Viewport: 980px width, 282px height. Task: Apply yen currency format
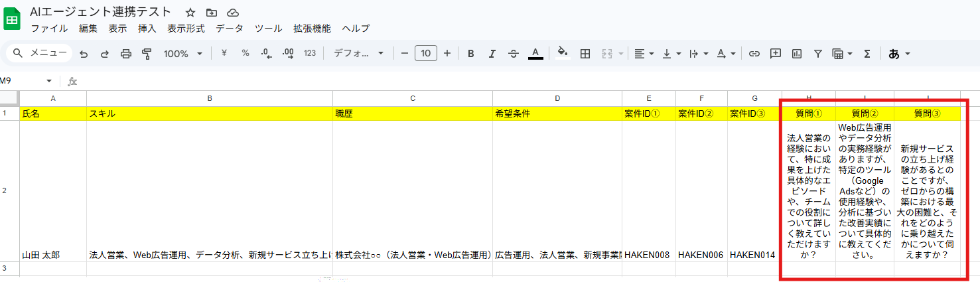click(224, 53)
